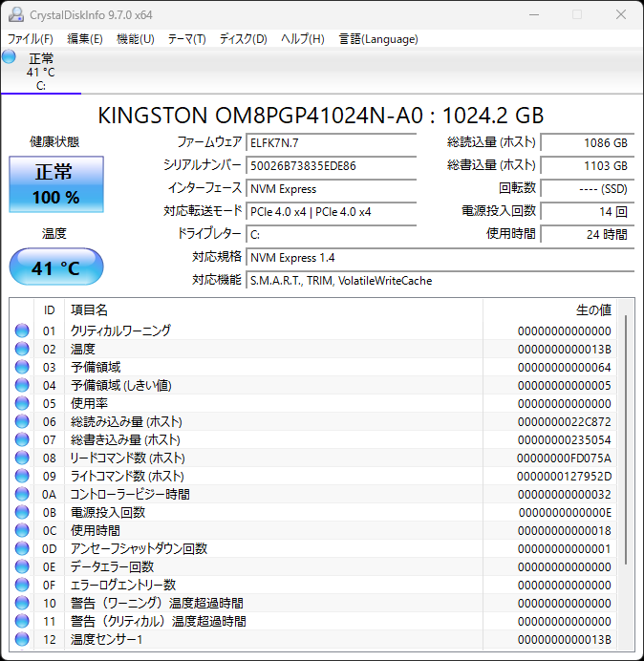
Task: Click raw value 0000000235054
Action: click(565, 439)
